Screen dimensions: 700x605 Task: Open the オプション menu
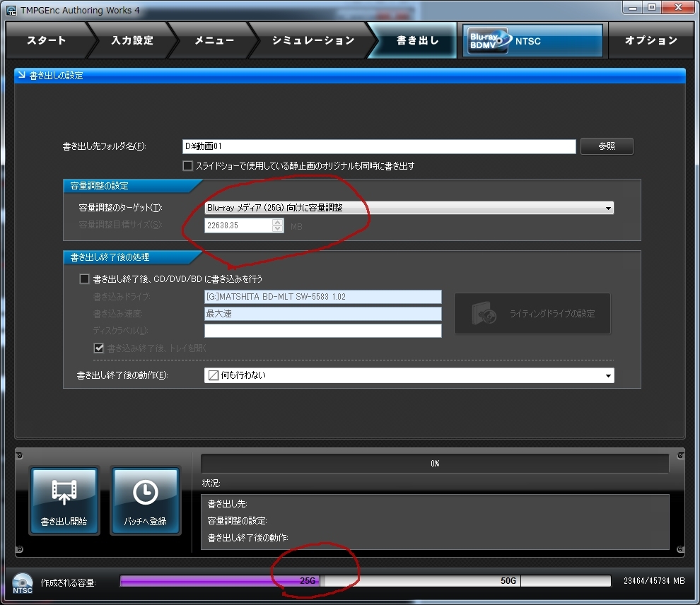pos(651,40)
